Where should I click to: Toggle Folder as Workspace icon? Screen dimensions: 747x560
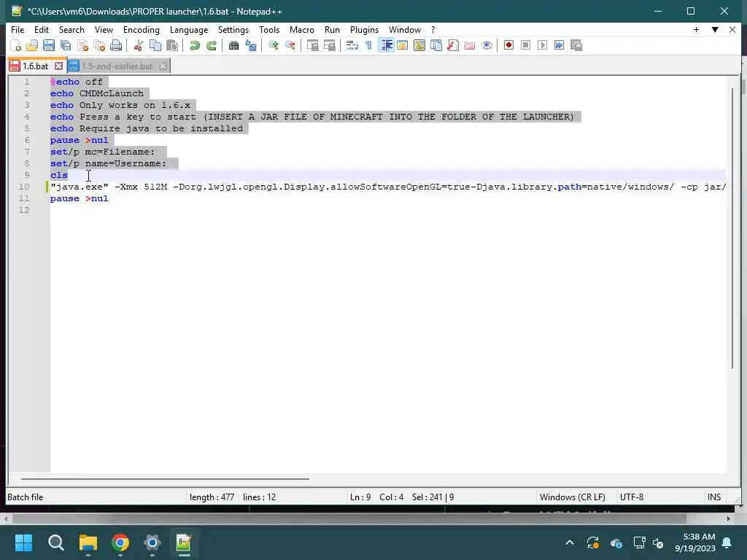click(470, 45)
